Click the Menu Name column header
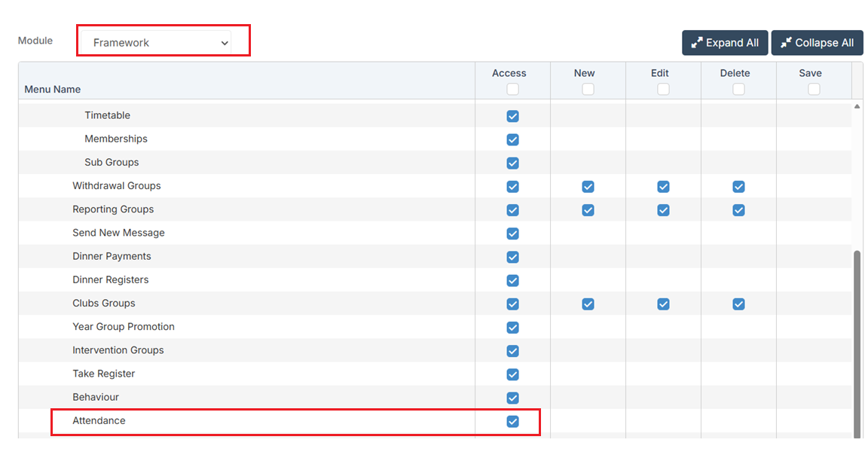Screen dimensions: 868x461 (x=53, y=89)
